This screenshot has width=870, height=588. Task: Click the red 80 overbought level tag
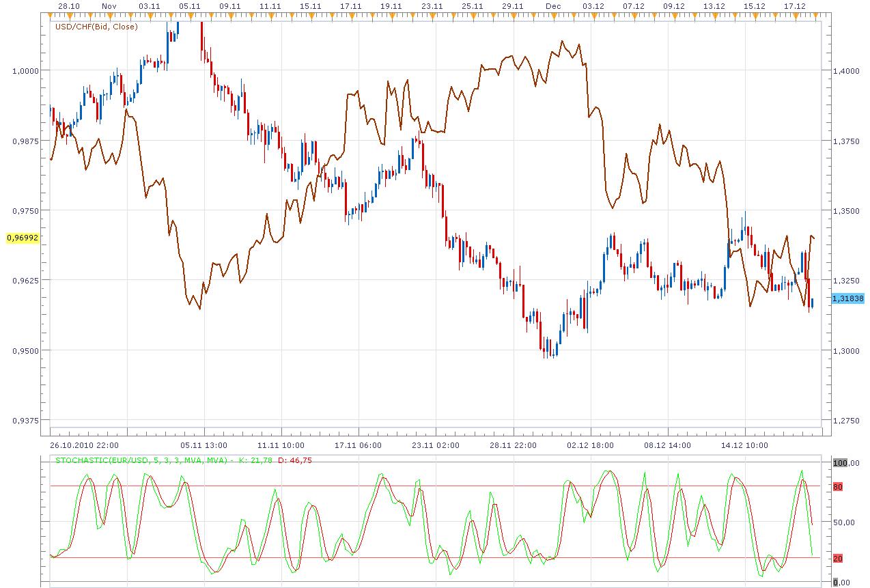pyautogui.click(x=837, y=487)
